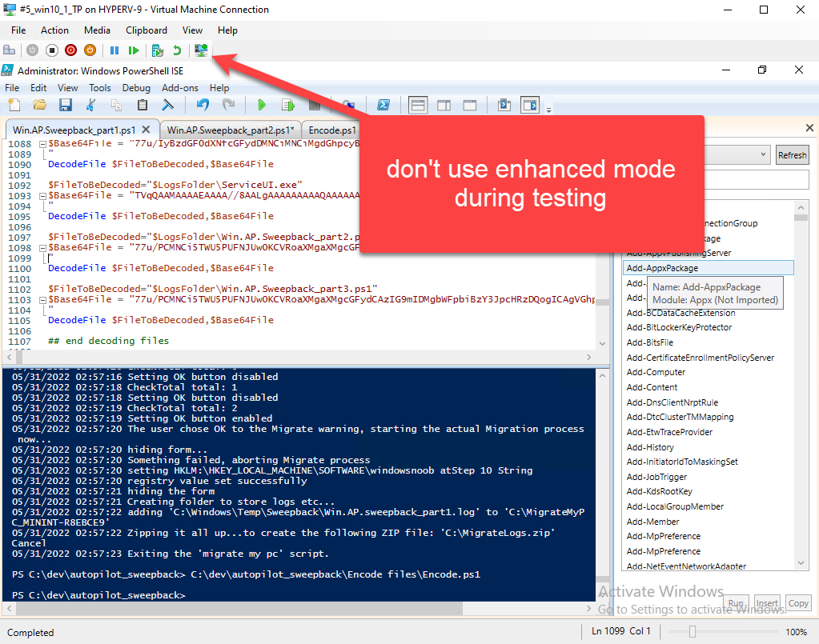Viewport: 819px width, 644px height.
Task: Open the ISE Add-ons menu
Action: 180,88
